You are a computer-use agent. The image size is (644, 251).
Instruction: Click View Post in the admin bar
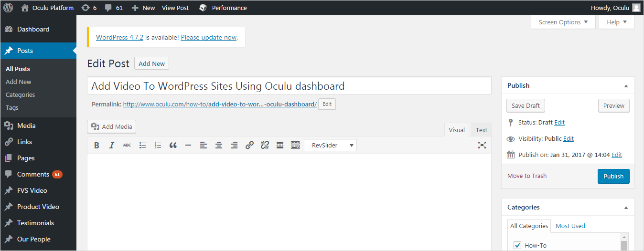click(175, 8)
